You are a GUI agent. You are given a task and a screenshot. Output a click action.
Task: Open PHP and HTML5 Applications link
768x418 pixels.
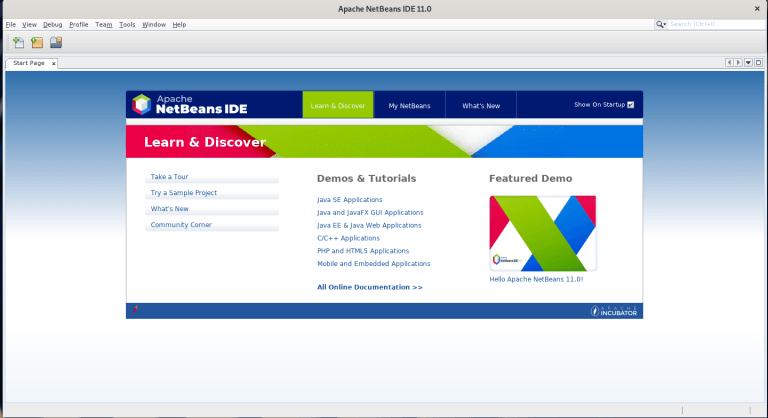(363, 250)
